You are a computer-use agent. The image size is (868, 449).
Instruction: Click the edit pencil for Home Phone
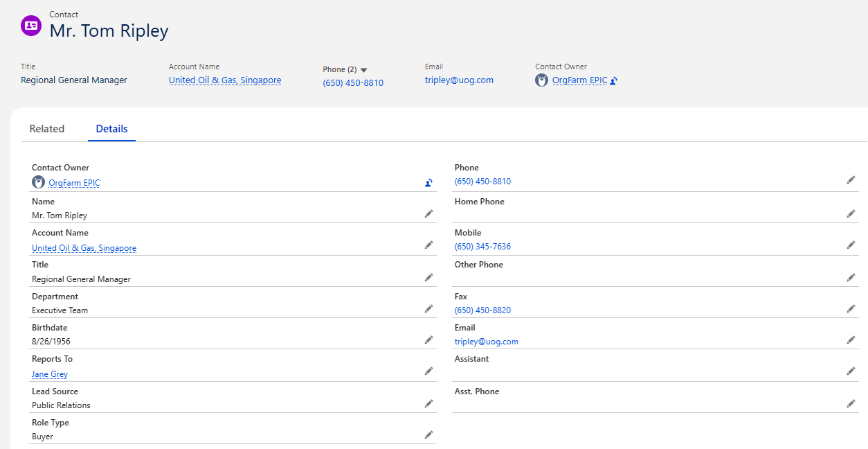coord(851,214)
